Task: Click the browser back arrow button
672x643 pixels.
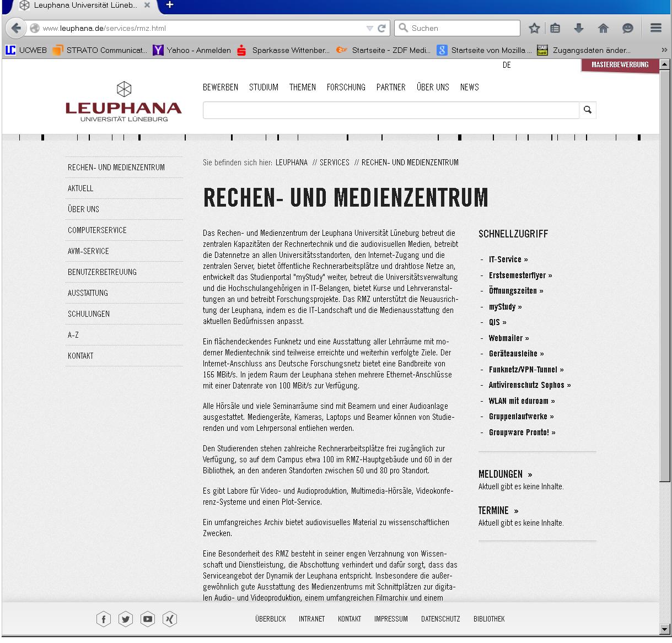Action: point(15,28)
